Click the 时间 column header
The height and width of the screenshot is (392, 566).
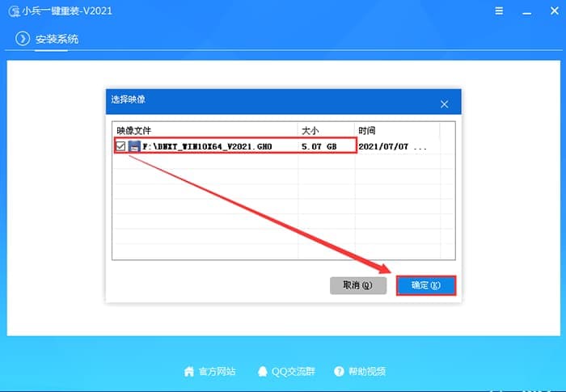point(366,129)
